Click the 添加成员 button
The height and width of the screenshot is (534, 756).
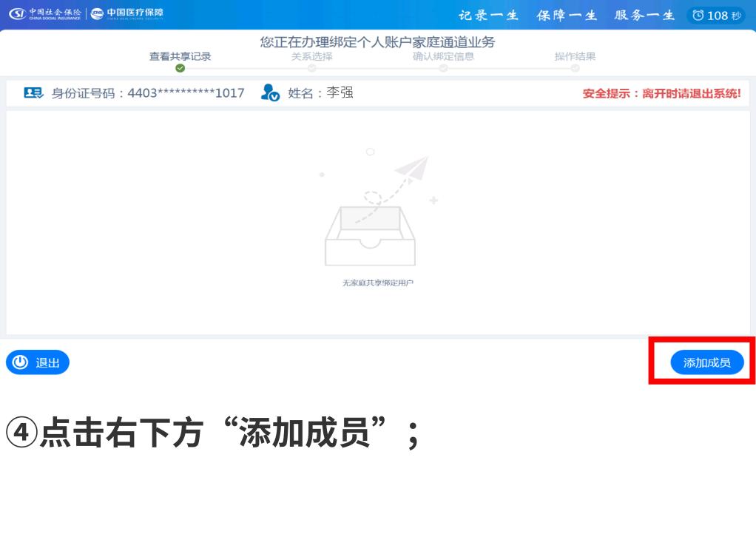pos(707,362)
